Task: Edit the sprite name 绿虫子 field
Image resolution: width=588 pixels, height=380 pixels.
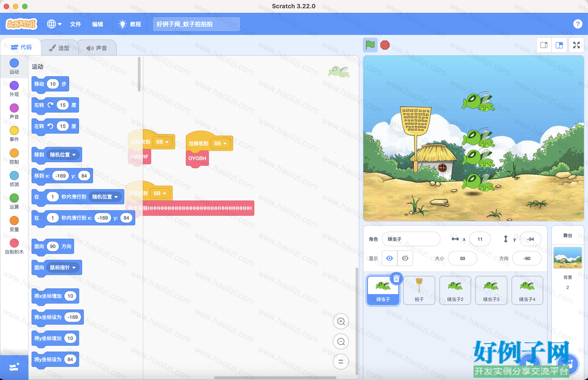Action: point(411,239)
